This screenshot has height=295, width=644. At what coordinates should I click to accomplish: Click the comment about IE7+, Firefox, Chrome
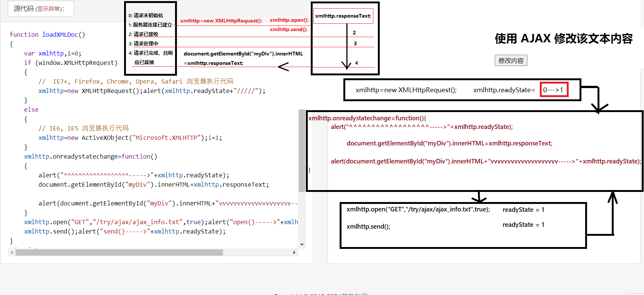click(136, 81)
